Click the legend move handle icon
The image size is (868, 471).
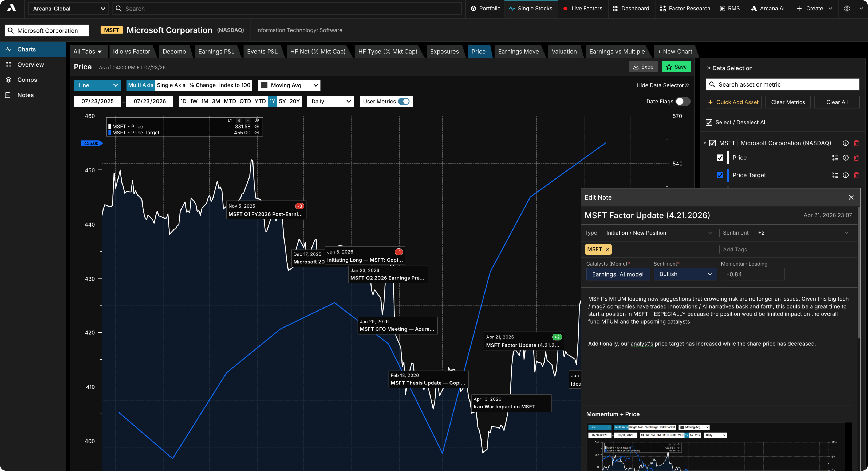pos(239,120)
